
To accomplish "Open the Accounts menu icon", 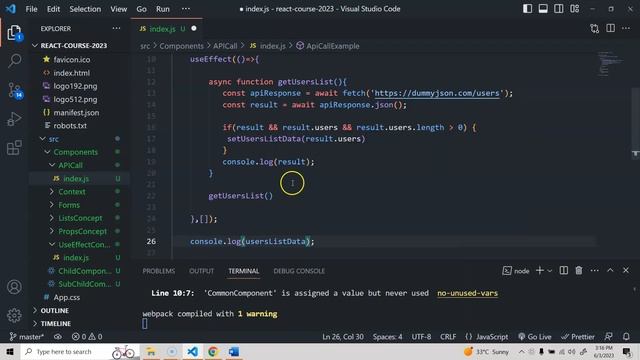I will tap(14, 287).
